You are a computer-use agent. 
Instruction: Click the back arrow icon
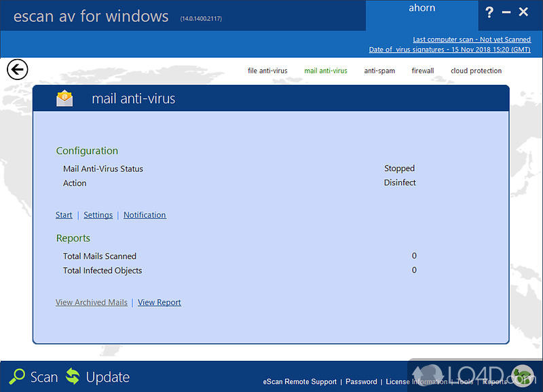click(x=18, y=70)
